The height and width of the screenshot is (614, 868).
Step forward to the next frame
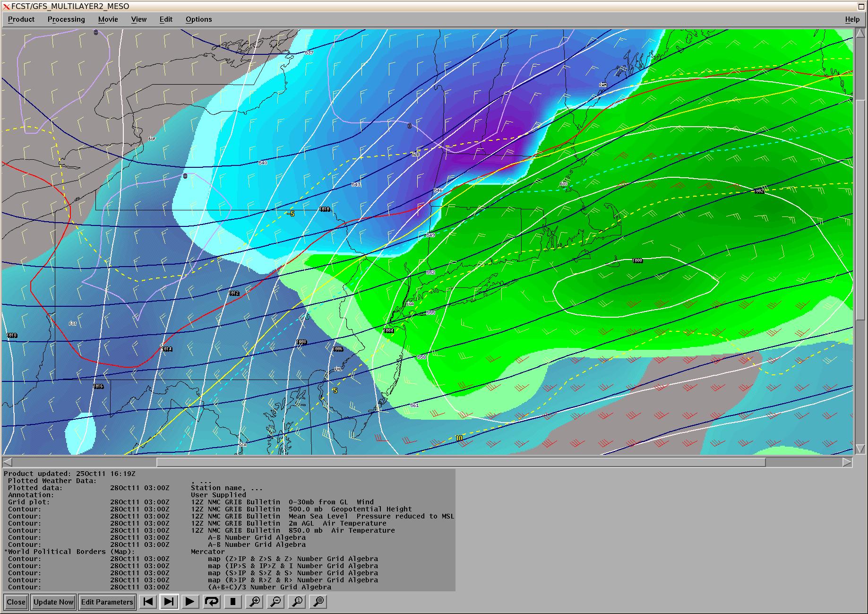point(169,602)
